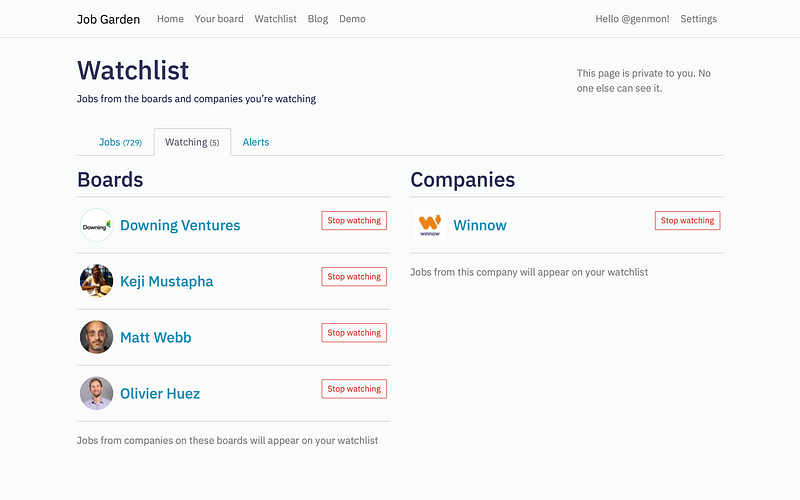Select the Watching (5) tab
This screenshot has height=500, width=800.
click(192, 142)
